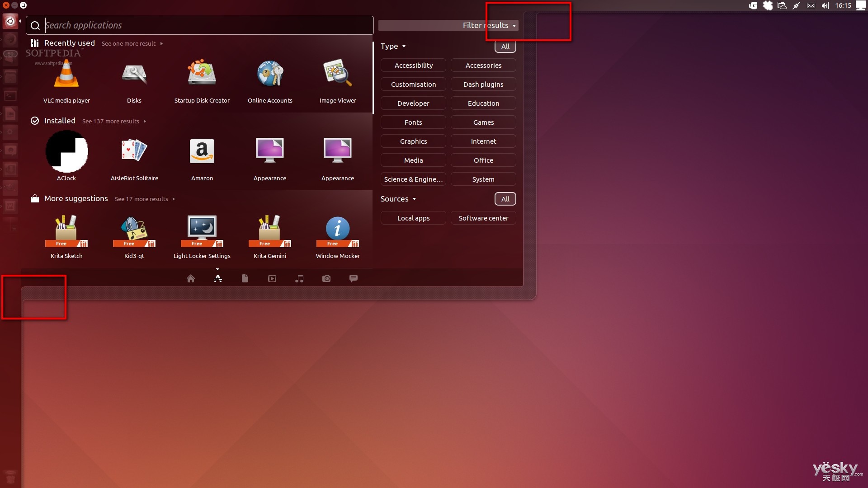Open the messaging mail indicator
The width and height of the screenshot is (868, 488).
(811, 5)
